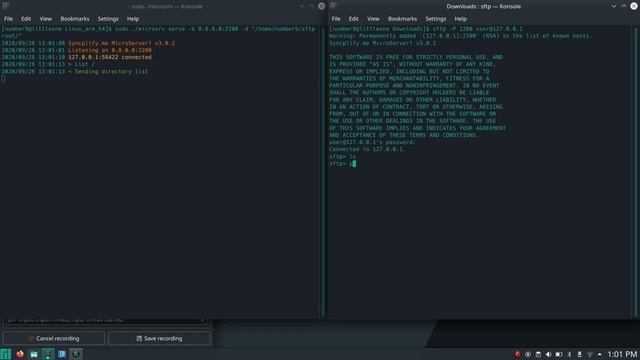Screen dimensions: 640x360
Task: Click the red recording tray indicator
Action: click(518, 354)
